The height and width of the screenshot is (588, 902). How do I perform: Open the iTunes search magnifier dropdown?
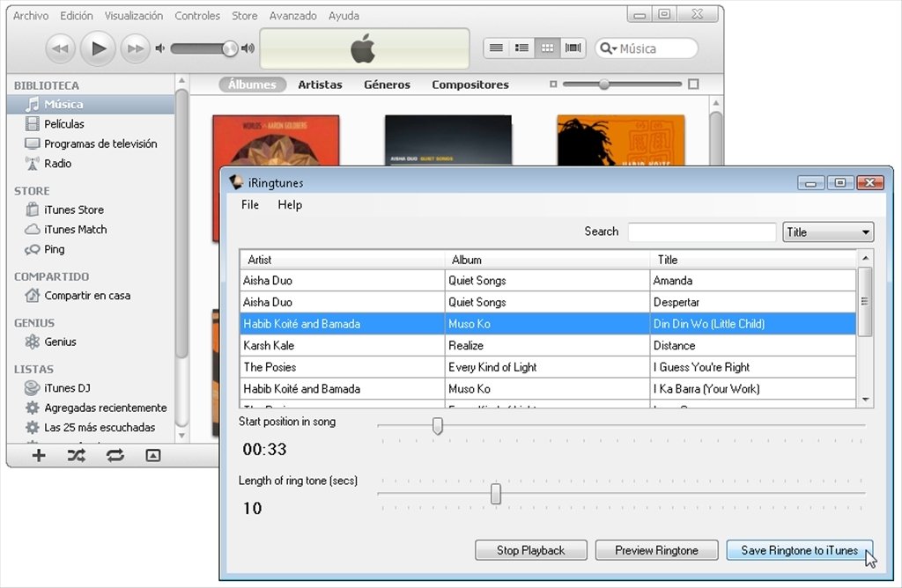(608, 49)
